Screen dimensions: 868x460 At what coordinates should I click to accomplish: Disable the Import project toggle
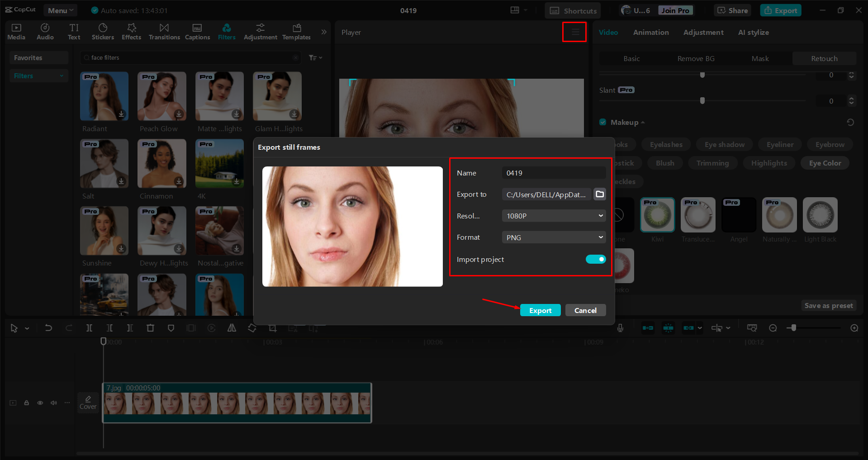[x=595, y=259]
